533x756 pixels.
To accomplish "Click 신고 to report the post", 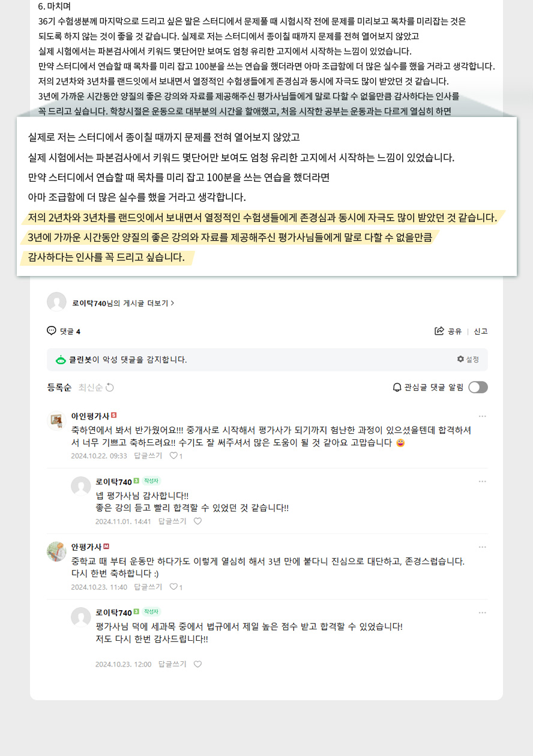I will coord(481,331).
